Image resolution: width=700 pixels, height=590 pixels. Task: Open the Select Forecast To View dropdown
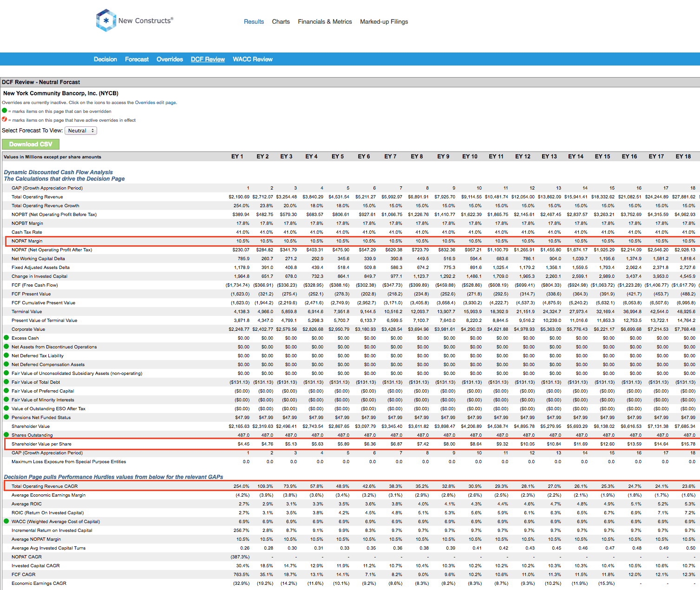[81, 131]
